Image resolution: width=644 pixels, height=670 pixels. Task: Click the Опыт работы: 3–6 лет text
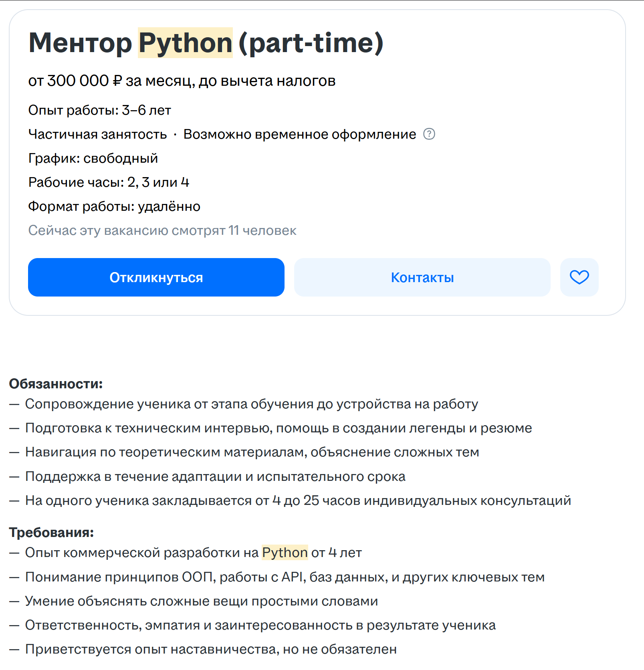tap(99, 110)
